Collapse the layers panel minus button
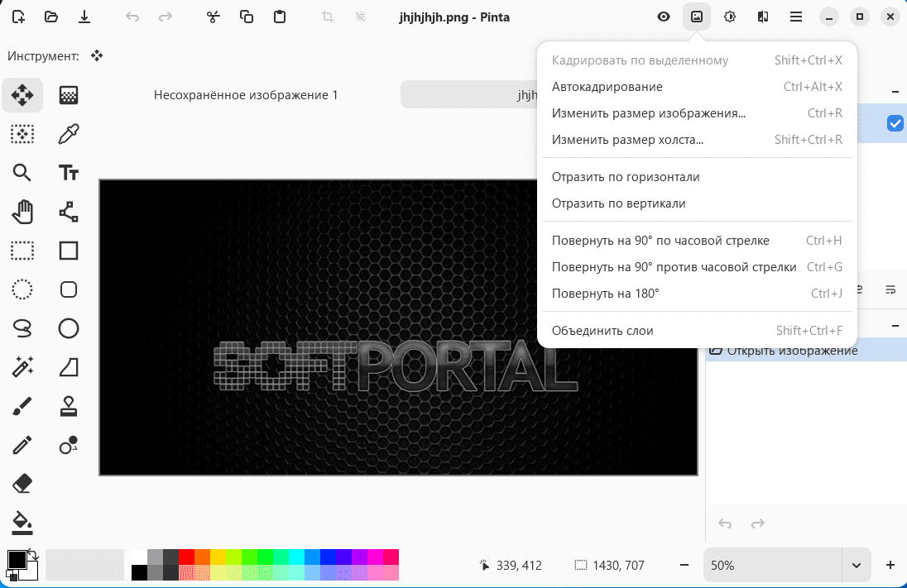This screenshot has height=588, width=907. pos(895,91)
